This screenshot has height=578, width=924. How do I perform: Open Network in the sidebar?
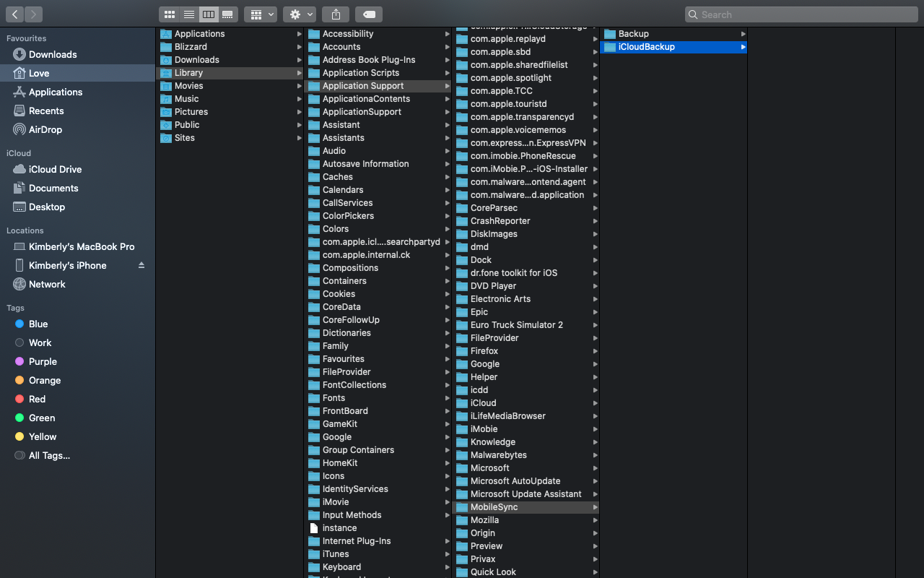pos(77,284)
